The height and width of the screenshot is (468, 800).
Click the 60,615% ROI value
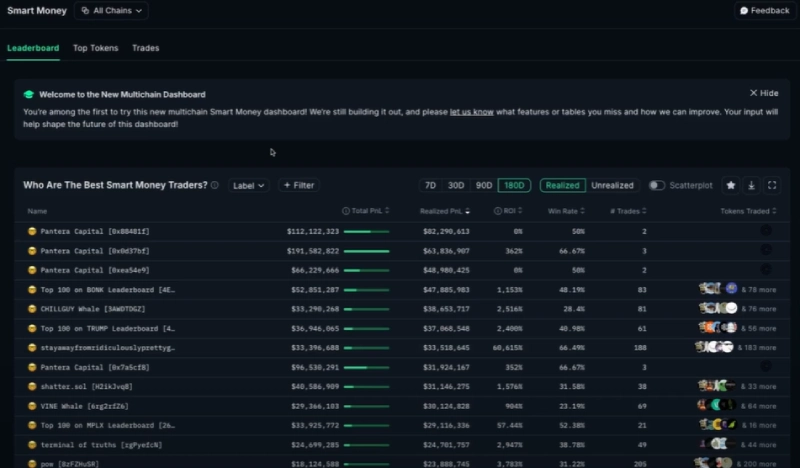[x=507, y=348]
